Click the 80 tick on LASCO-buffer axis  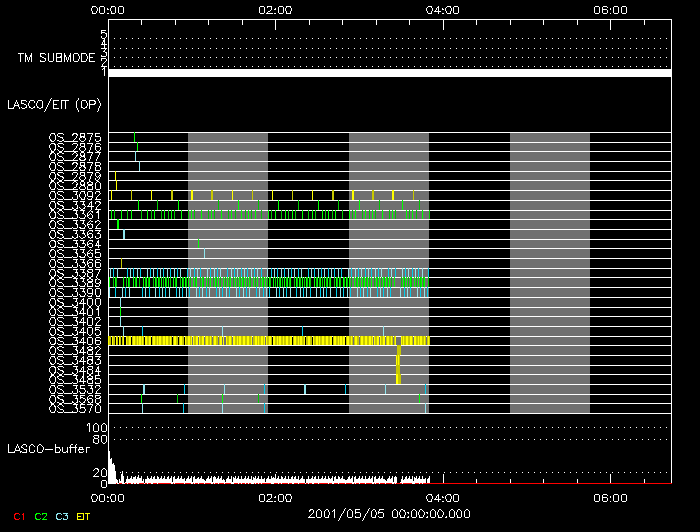(x=100, y=440)
